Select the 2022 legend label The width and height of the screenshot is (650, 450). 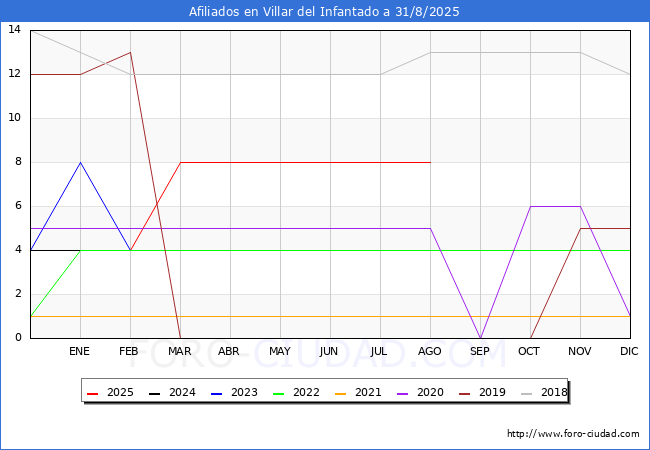(x=306, y=392)
